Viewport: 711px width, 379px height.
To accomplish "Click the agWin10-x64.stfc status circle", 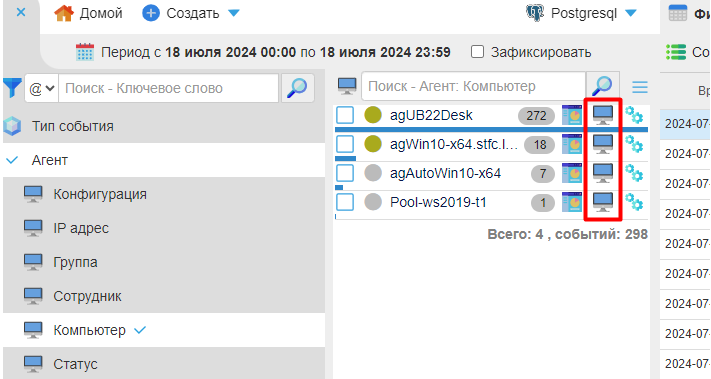I will click(373, 144).
